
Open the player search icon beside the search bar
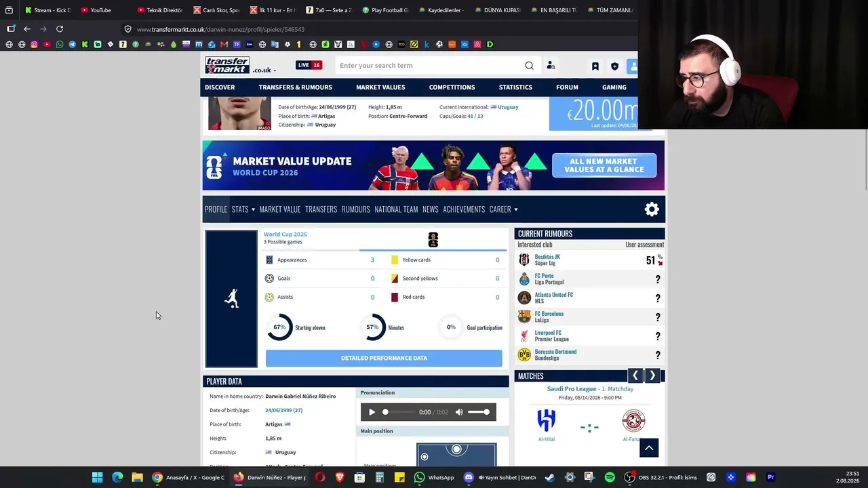click(551, 66)
